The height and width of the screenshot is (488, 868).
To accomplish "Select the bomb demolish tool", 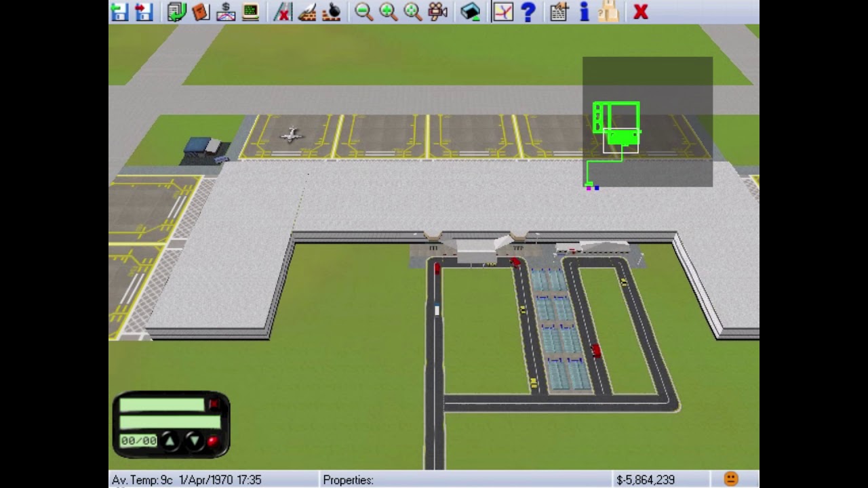I will pyautogui.click(x=332, y=12).
